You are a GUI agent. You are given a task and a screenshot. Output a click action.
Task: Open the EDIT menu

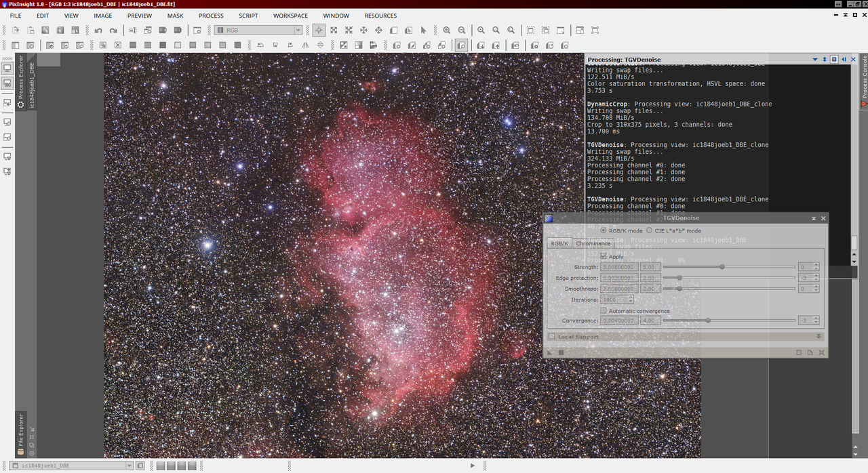point(43,16)
